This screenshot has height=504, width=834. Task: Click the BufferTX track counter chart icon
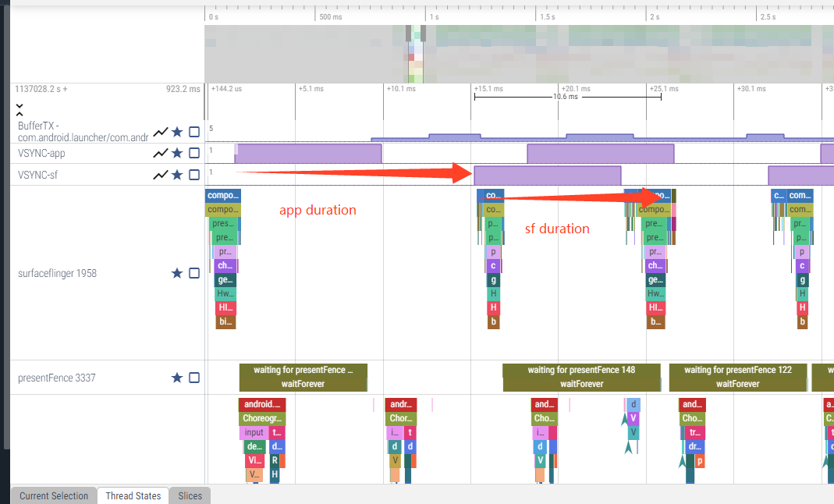click(x=161, y=132)
